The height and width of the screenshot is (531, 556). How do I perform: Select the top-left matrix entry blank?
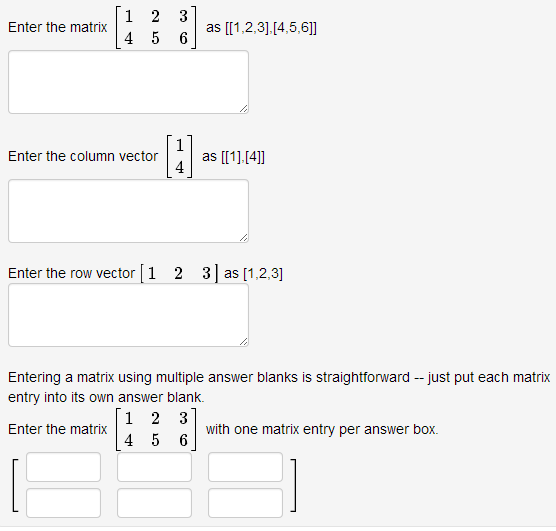click(x=63, y=467)
